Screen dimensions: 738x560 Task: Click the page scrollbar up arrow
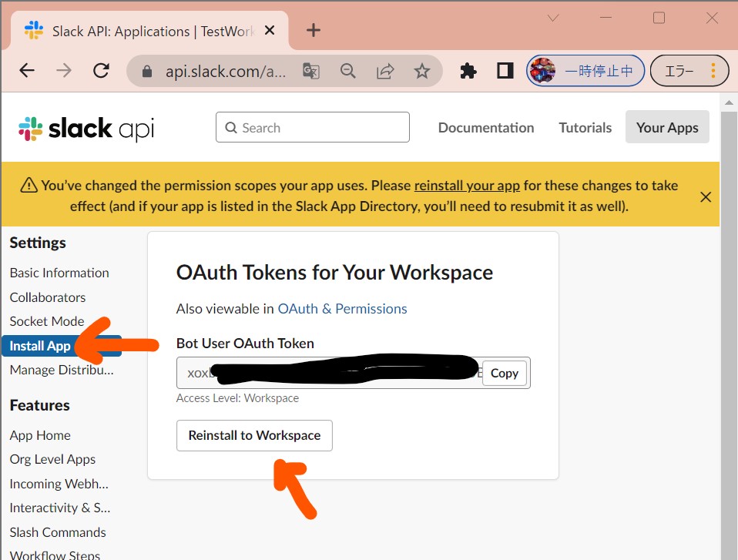click(729, 102)
